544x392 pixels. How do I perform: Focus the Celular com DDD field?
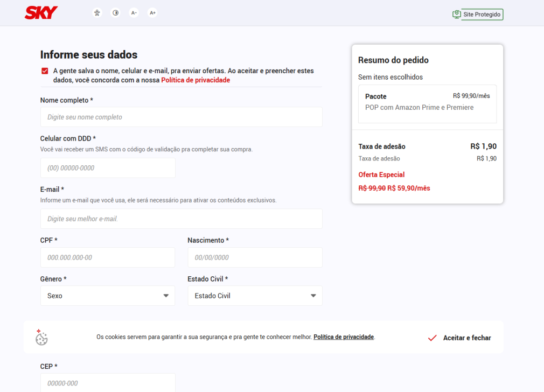click(x=108, y=168)
